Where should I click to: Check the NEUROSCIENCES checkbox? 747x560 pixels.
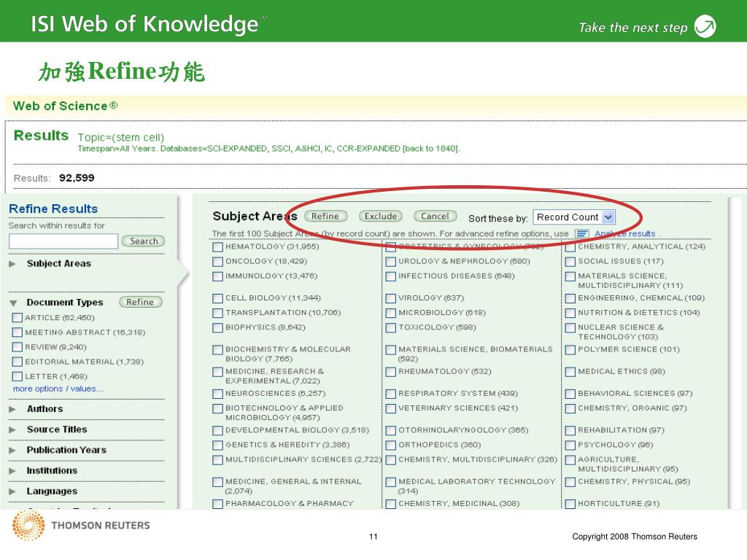pos(217,394)
